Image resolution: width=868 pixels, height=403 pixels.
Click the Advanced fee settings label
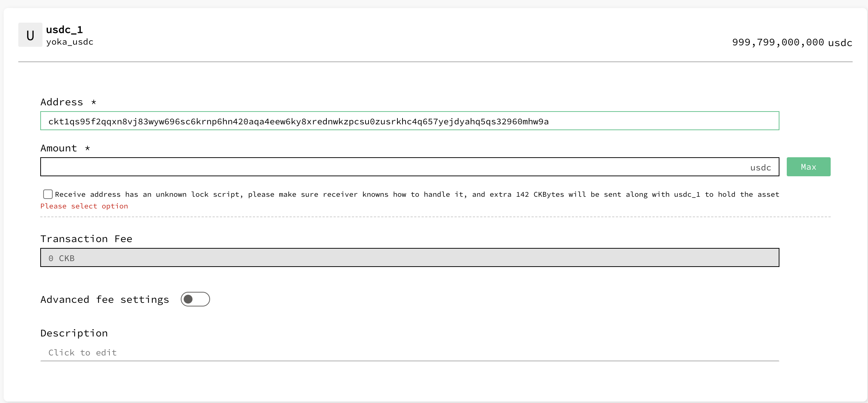(105, 300)
